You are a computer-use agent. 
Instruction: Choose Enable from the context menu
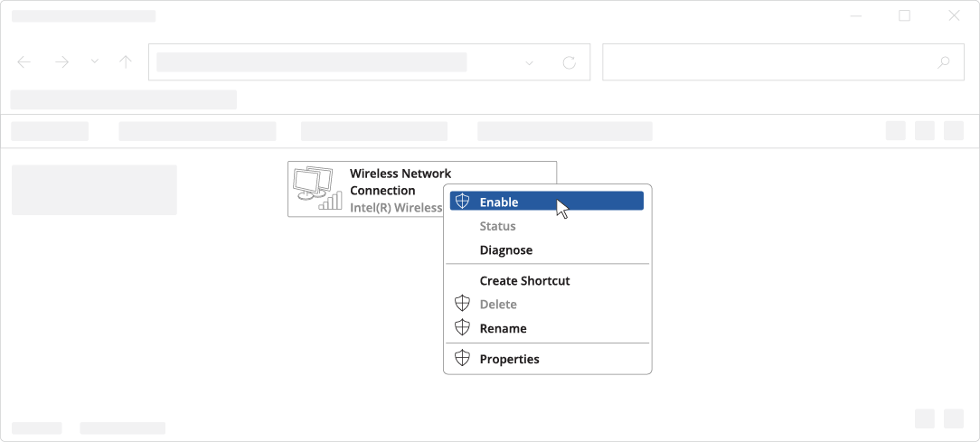click(x=499, y=202)
